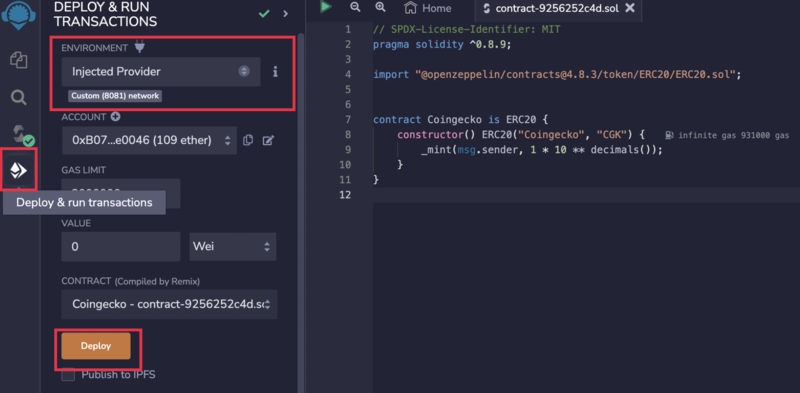The height and width of the screenshot is (393, 800).
Task: Click the sign message edit icon
Action: [x=268, y=140]
